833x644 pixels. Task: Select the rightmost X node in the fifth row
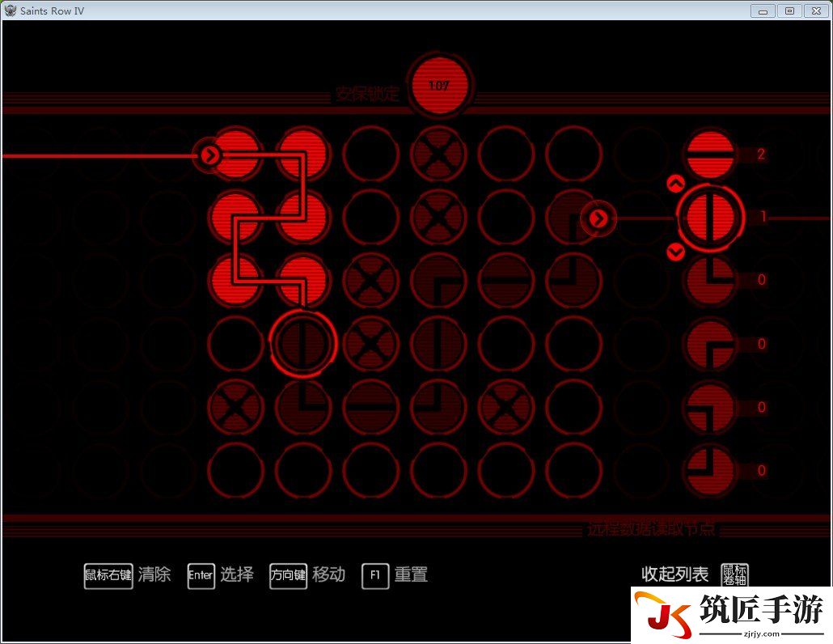pos(506,408)
